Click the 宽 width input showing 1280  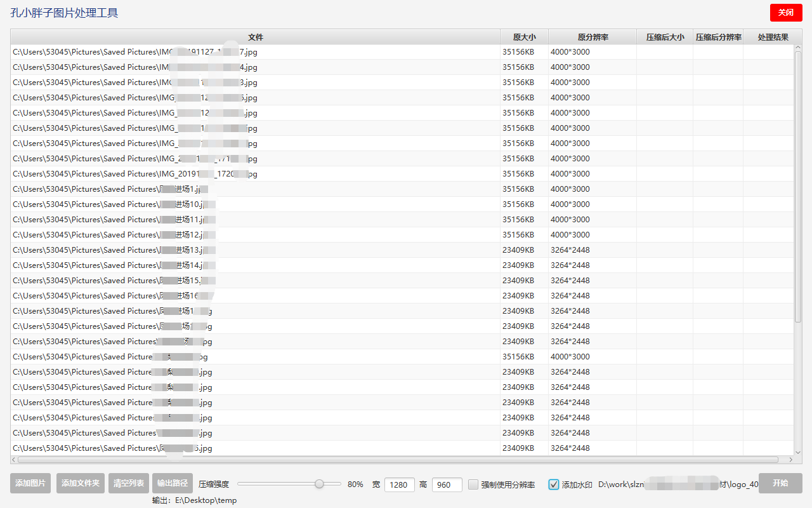point(399,485)
